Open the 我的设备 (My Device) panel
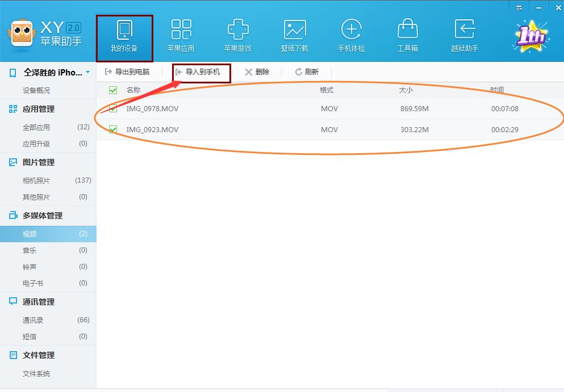This screenshot has height=392, width=564. (x=125, y=34)
